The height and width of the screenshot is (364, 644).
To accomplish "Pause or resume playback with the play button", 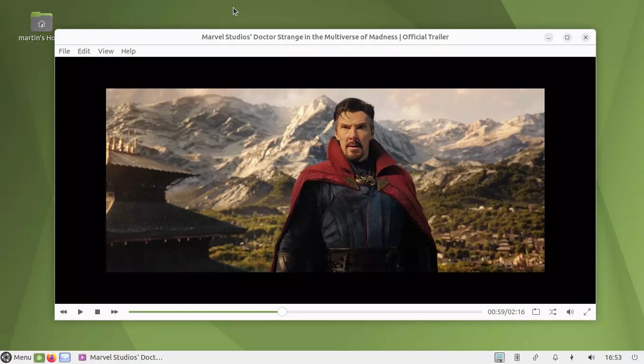I will click(80, 311).
